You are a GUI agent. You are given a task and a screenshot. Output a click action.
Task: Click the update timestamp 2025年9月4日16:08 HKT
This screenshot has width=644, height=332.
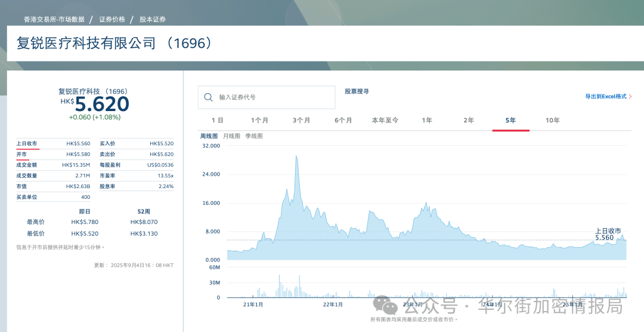coord(142,265)
